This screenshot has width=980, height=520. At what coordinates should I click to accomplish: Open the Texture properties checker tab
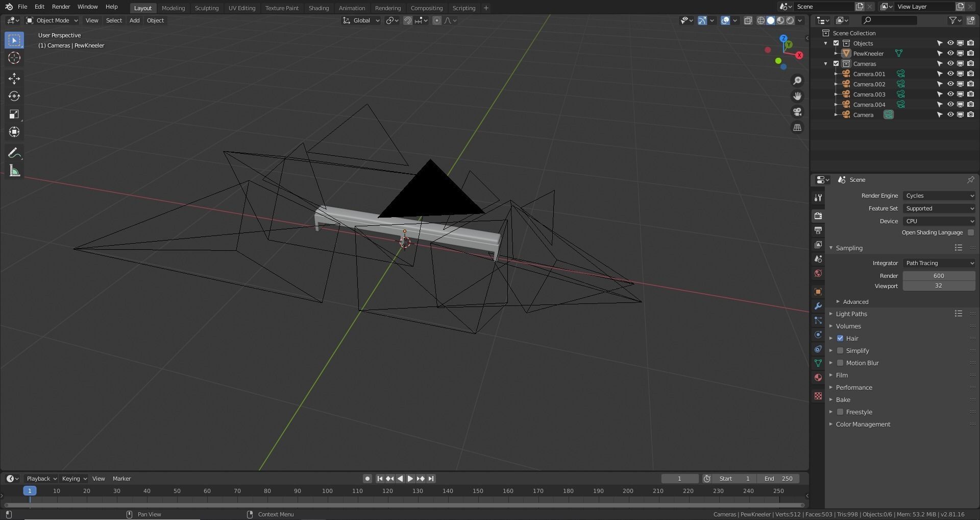pos(818,396)
